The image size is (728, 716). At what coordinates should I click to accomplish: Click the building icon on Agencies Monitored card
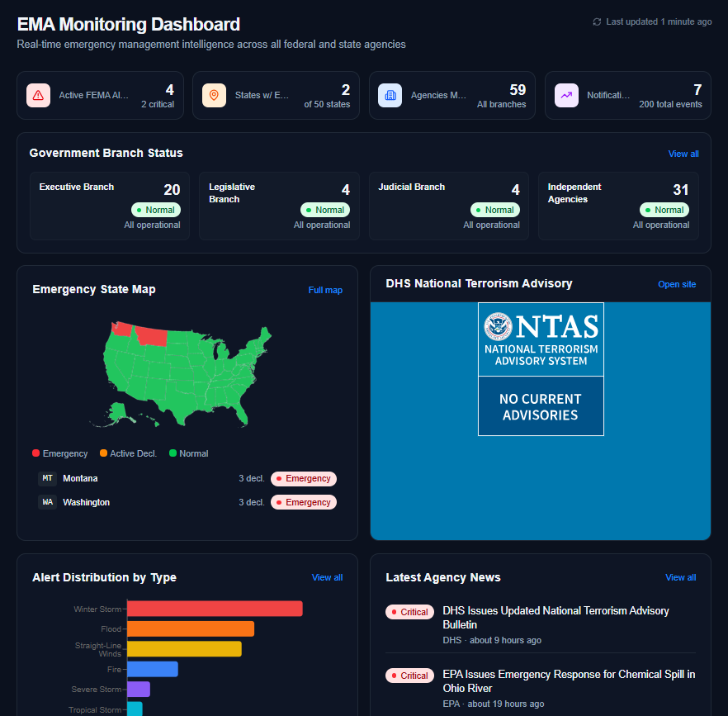390,96
